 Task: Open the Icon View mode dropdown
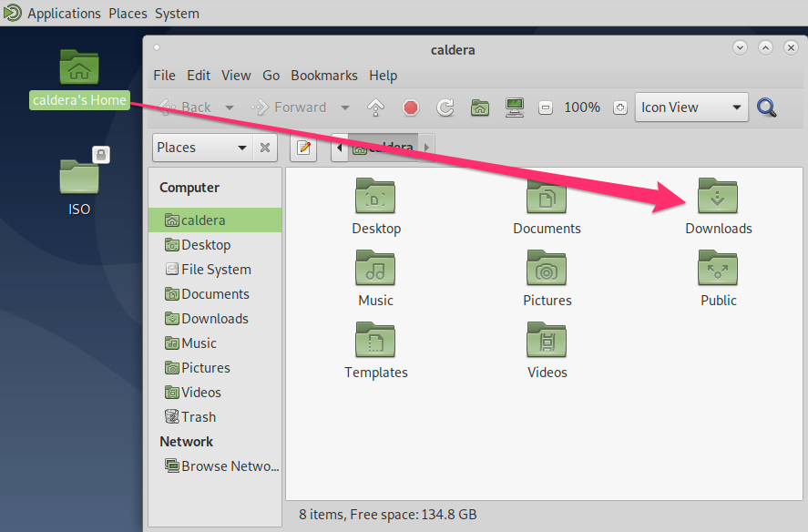coord(690,107)
